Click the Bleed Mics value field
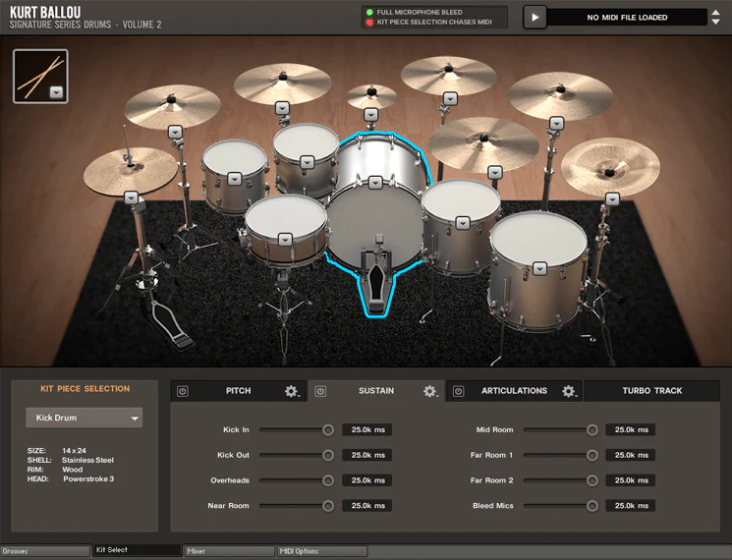Screen dimensions: 732x560 pyautogui.click(x=630, y=506)
